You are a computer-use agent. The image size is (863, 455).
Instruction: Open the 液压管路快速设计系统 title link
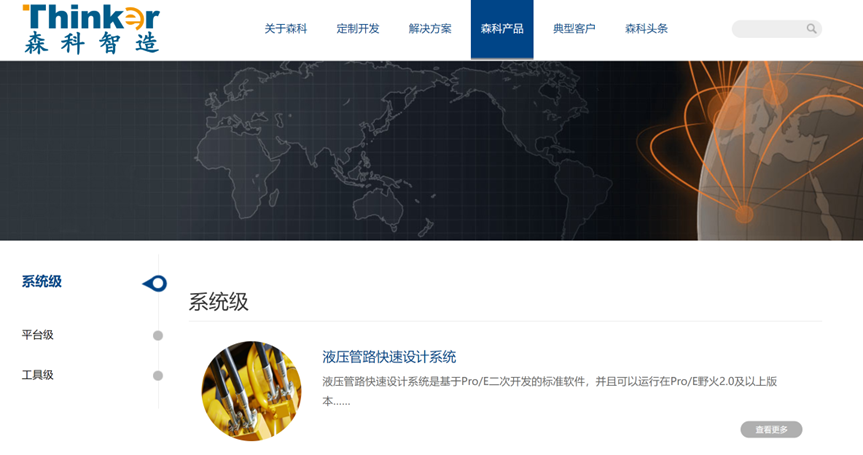point(389,357)
